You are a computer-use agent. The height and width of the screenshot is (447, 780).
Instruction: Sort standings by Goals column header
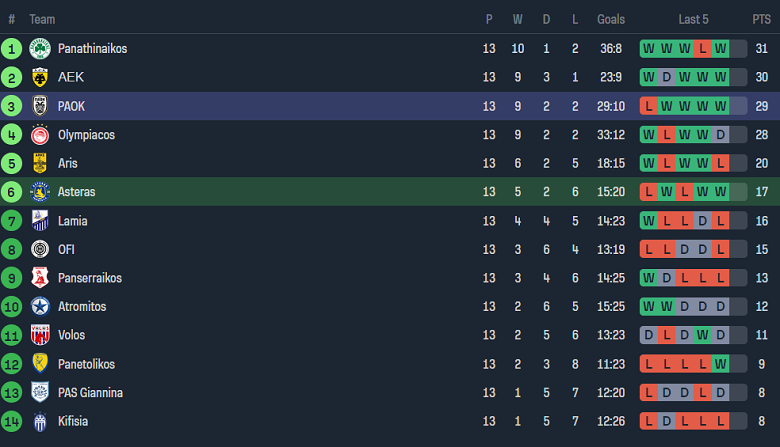(x=610, y=19)
